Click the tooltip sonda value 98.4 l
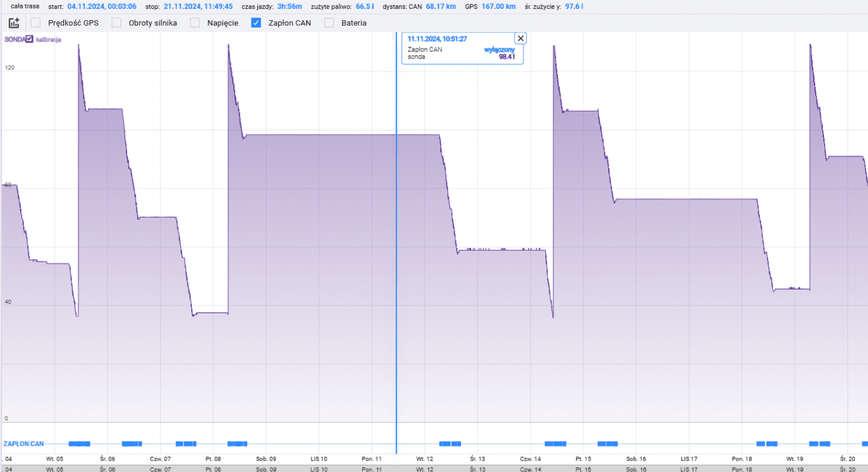The image size is (868, 472). coord(506,57)
